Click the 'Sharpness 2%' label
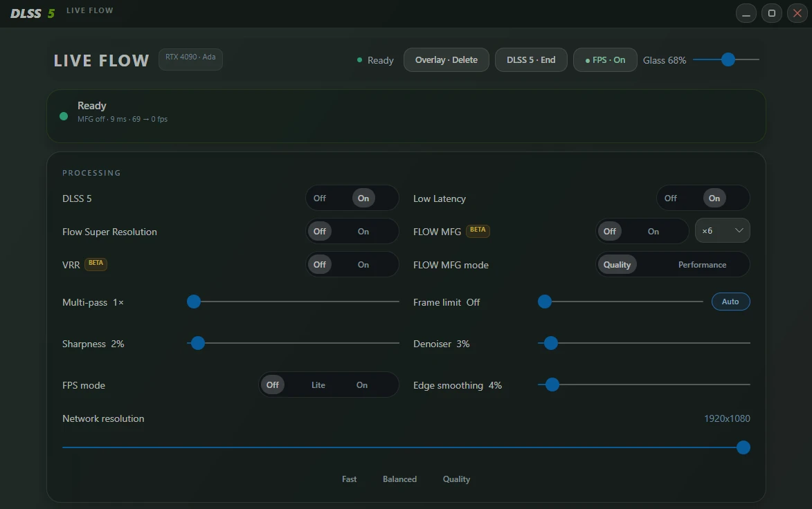The height and width of the screenshot is (509, 812). 93,344
